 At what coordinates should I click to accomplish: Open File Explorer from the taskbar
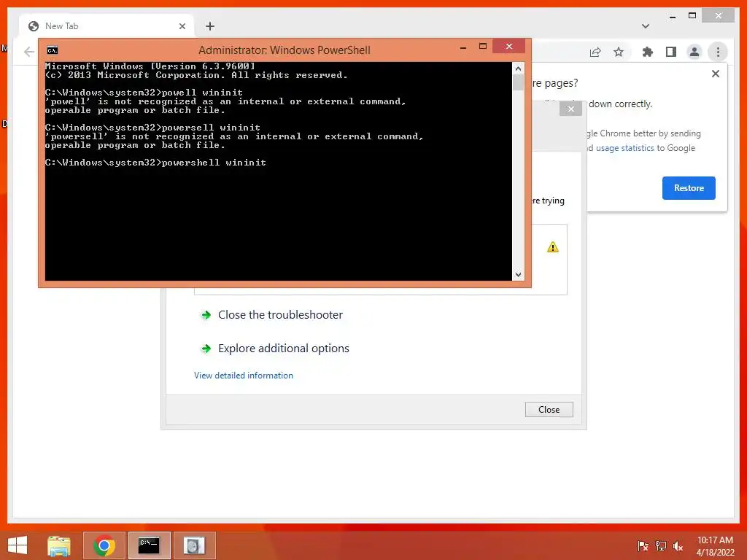[59, 545]
